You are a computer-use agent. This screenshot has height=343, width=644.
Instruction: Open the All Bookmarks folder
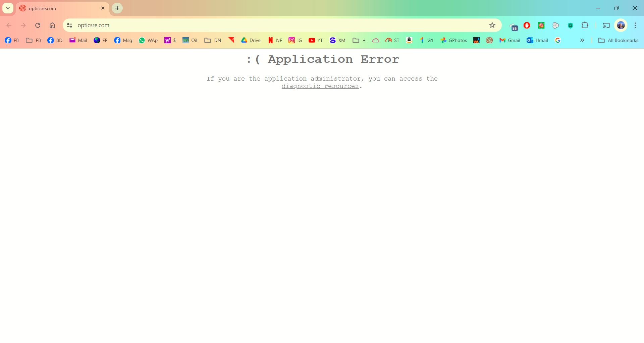pyautogui.click(x=618, y=40)
